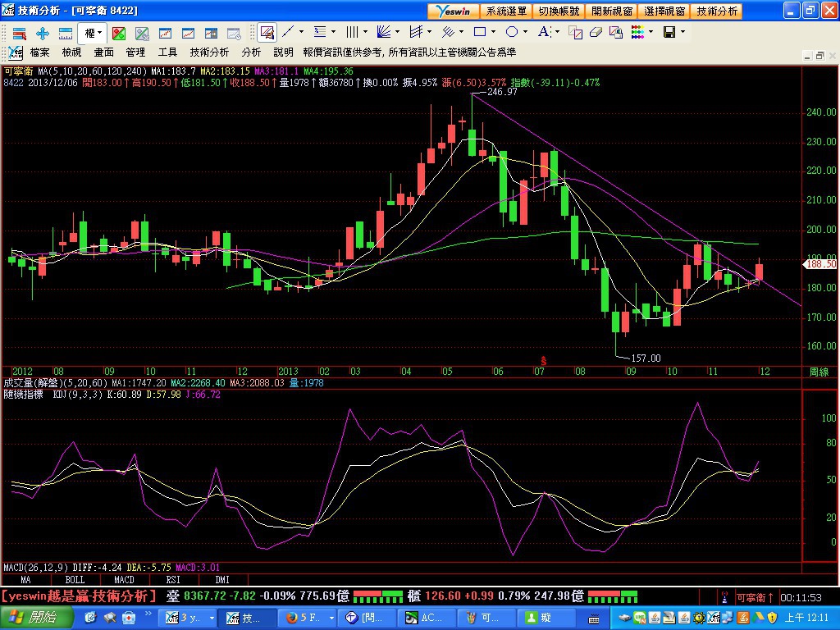Open the 技術分析 menu in menu bar
This screenshot has width=840, height=630.
pos(209,52)
